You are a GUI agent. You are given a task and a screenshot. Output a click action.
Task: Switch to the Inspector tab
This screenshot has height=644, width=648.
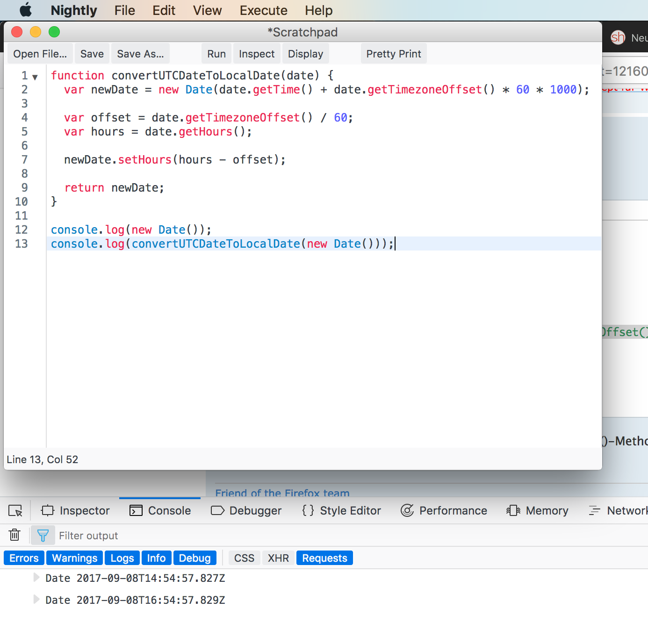coord(76,511)
